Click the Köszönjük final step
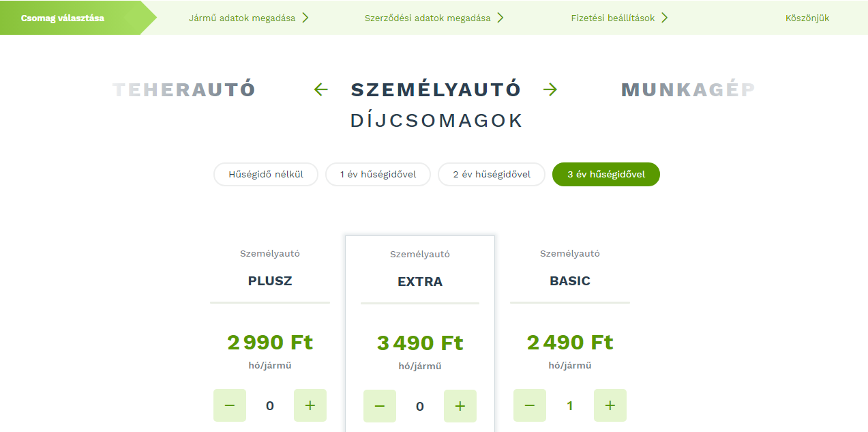The image size is (868, 432). click(x=807, y=18)
